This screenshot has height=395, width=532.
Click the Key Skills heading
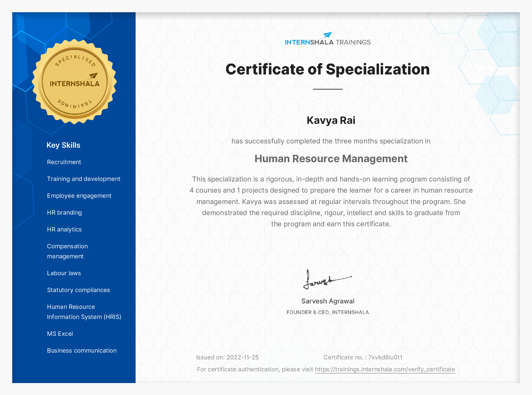tap(63, 145)
